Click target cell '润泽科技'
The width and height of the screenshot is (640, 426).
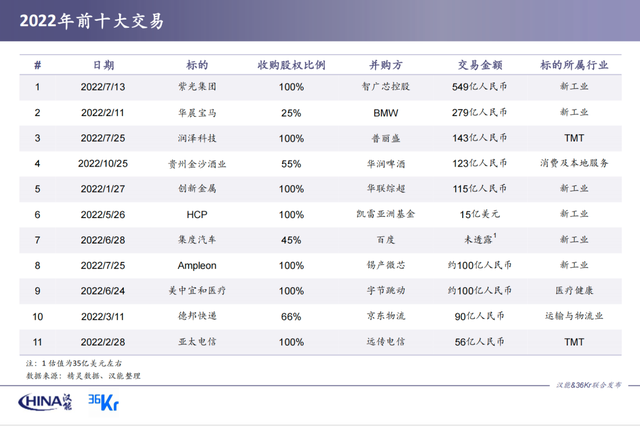click(197, 138)
